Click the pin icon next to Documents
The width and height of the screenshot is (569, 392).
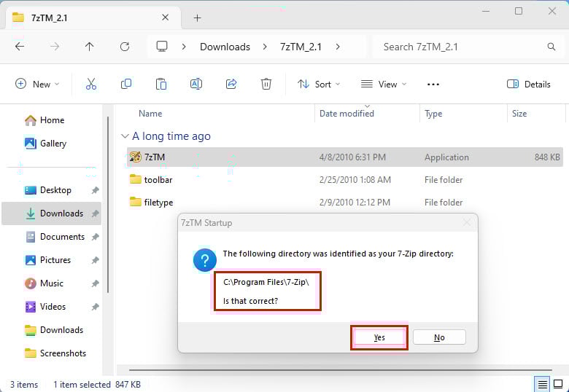pyautogui.click(x=95, y=237)
